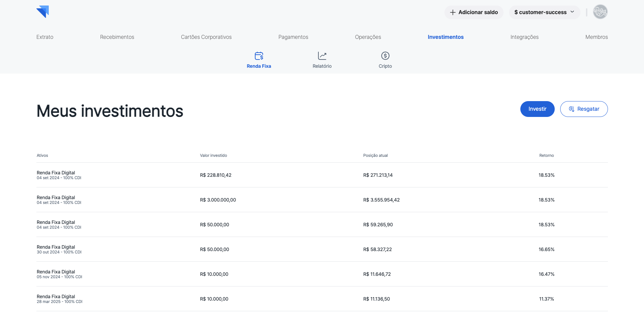Switch to the Recebimentos tab
644x314 pixels.
click(117, 37)
